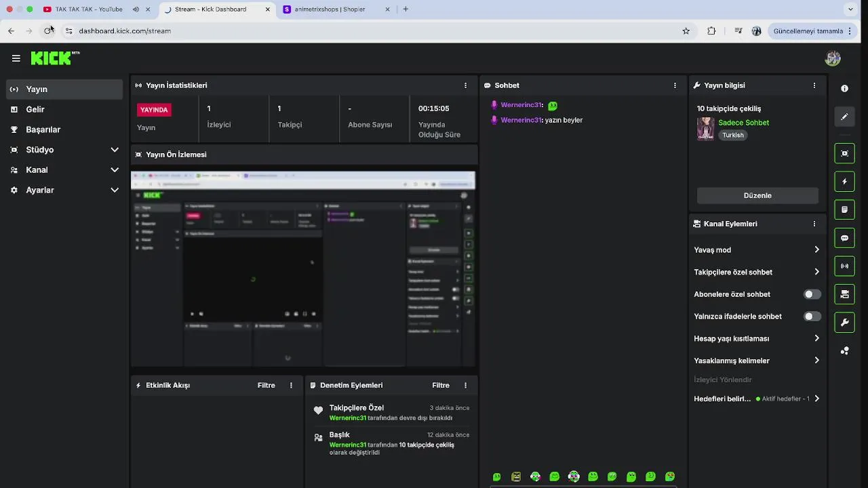Select Gelir in the left sidebar

pyautogui.click(x=65, y=109)
